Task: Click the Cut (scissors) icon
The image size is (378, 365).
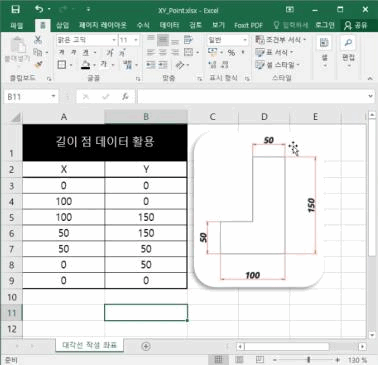Action: point(38,40)
